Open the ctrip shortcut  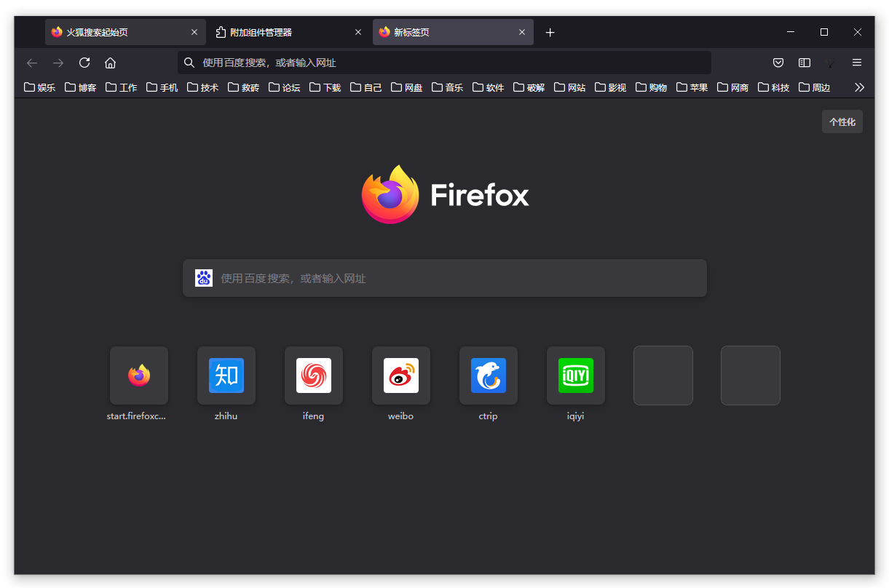pos(489,376)
